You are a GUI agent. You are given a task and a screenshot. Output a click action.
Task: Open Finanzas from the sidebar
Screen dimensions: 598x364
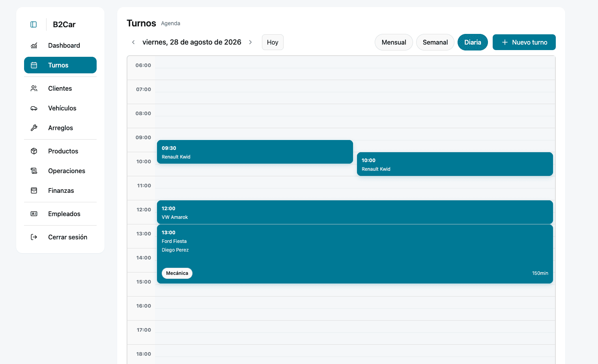click(60, 190)
